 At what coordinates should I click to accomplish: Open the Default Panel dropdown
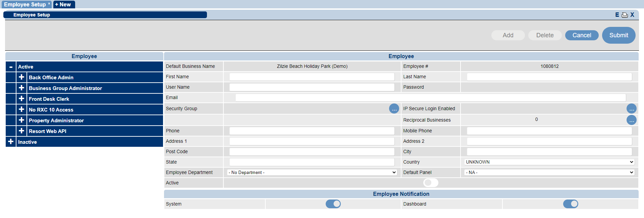pos(549,172)
